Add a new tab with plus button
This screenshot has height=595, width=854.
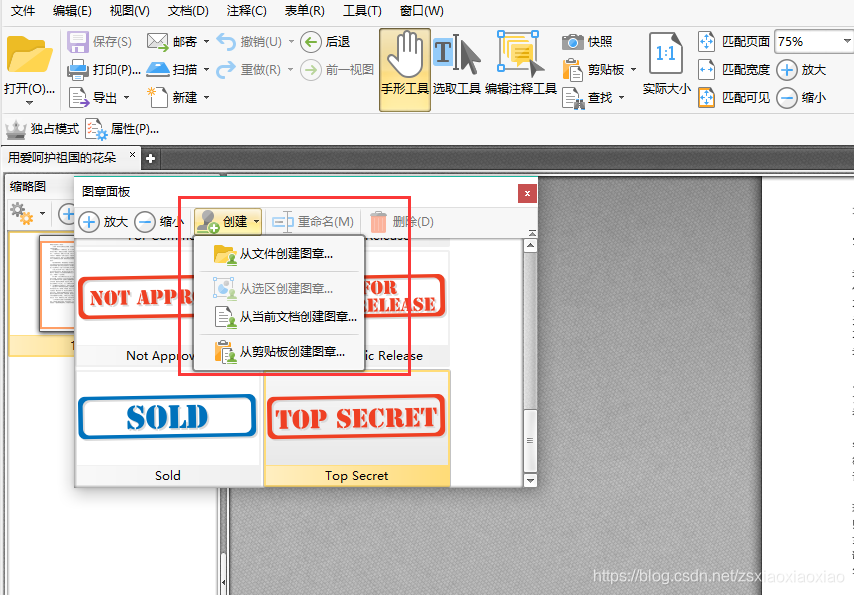tap(150, 159)
